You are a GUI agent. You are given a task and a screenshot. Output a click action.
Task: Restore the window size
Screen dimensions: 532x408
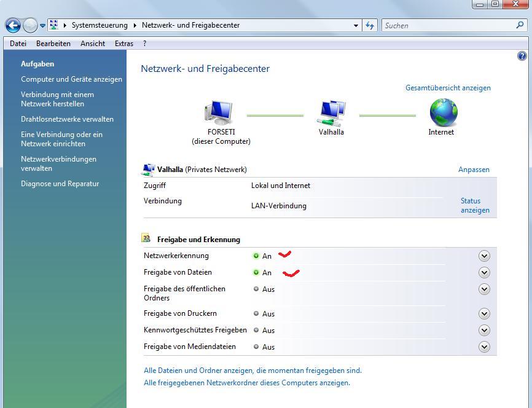(x=495, y=4)
